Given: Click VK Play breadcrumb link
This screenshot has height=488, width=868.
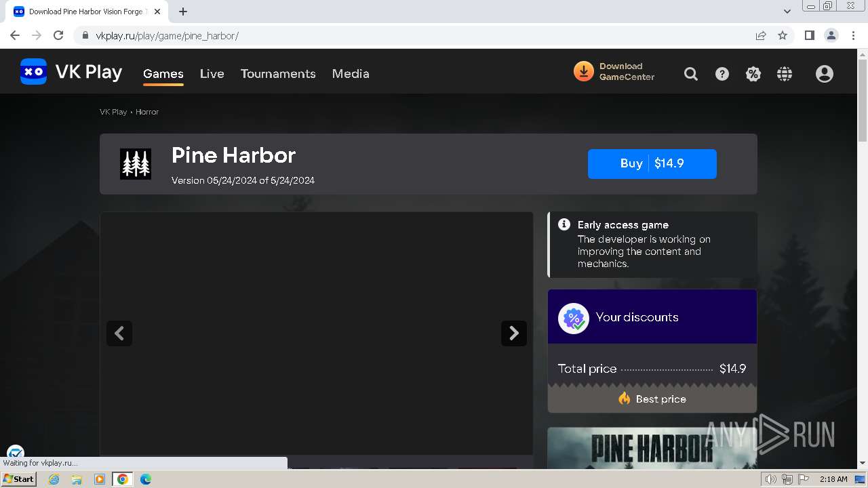Looking at the screenshot, I should [x=113, y=112].
